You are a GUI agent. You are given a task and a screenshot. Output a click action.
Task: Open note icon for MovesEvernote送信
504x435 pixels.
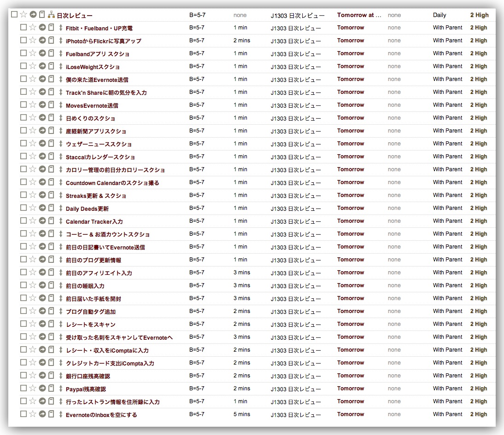pyautogui.click(x=51, y=105)
